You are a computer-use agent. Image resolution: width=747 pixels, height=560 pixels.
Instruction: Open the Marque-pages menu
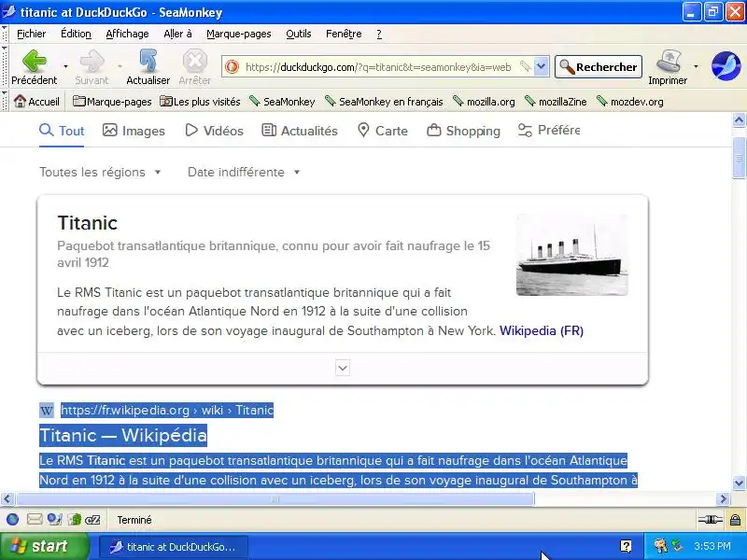pyautogui.click(x=239, y=34)
